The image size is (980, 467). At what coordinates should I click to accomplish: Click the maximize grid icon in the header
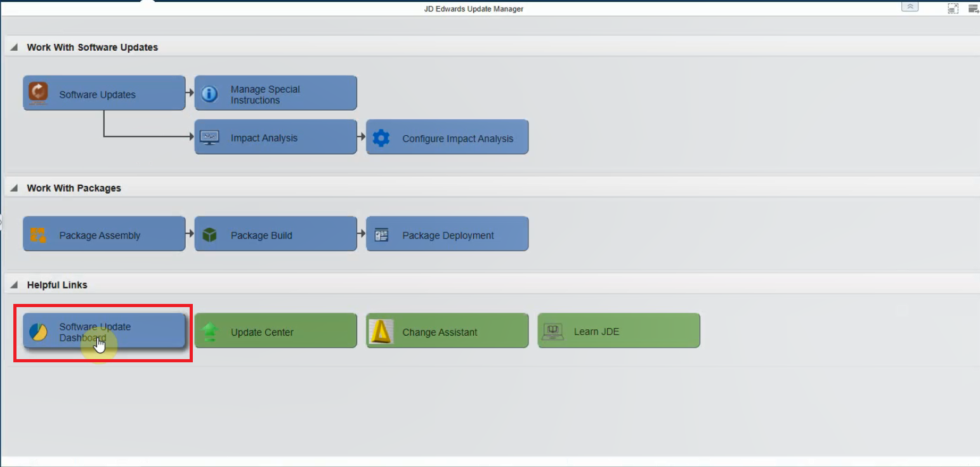click(953, 8)
